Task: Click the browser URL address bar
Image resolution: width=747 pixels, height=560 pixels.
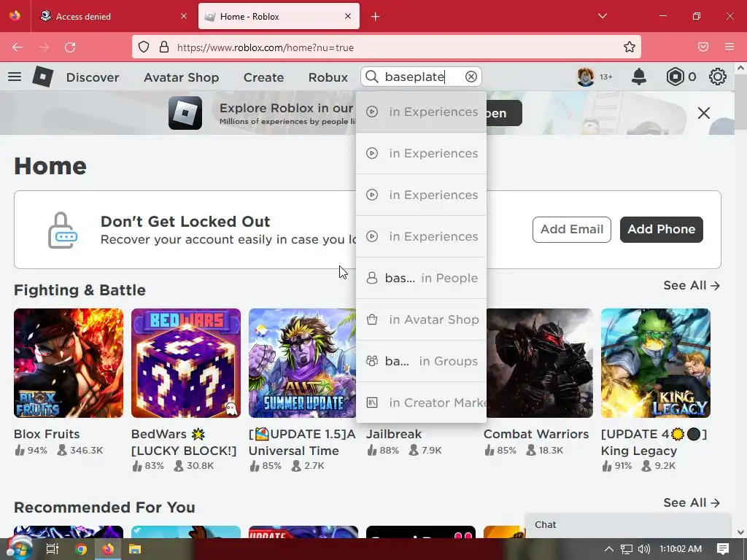Action: 386,47
